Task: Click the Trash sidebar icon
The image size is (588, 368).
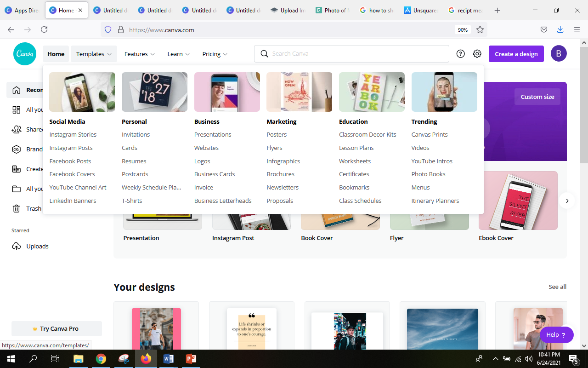Action: [17, 208]
